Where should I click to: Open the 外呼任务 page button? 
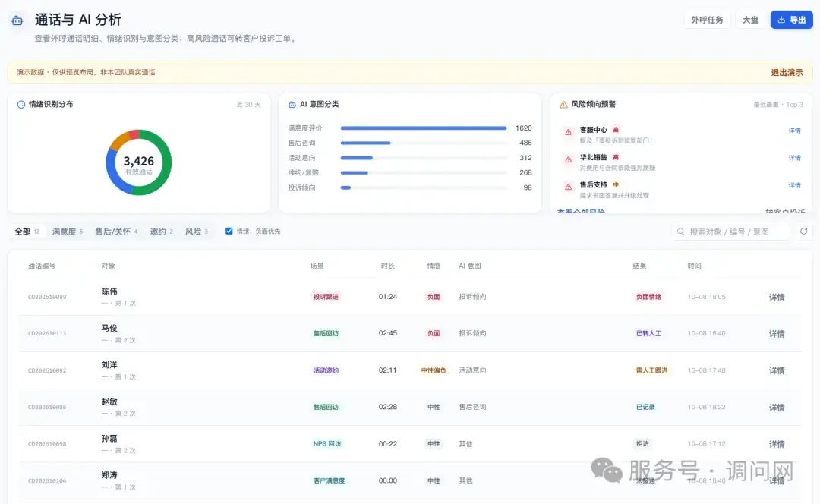[x=707, y=20]
